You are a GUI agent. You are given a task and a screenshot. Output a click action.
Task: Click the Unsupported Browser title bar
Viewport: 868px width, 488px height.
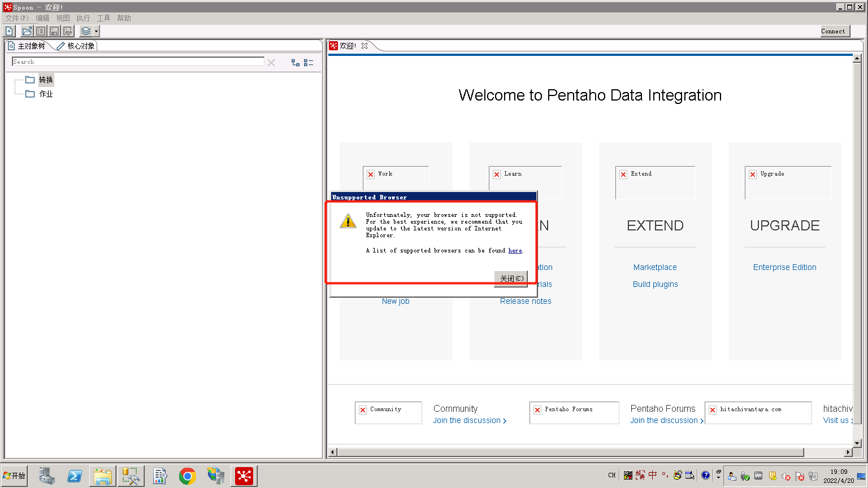coord(433,197)
